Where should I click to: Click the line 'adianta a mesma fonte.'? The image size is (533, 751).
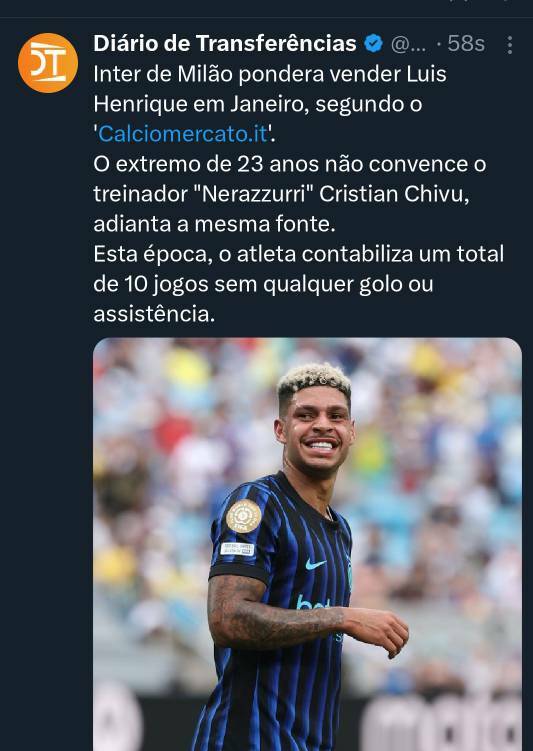point(214,224)
